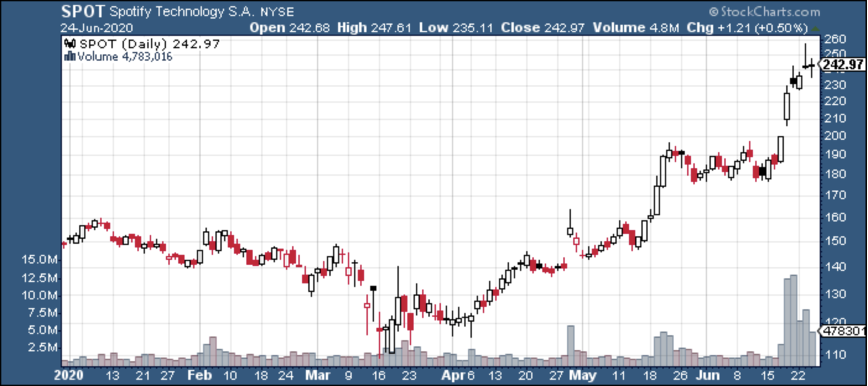Click the Apr month label on date axis
The image size is (868, 386).
coord(452,375)
